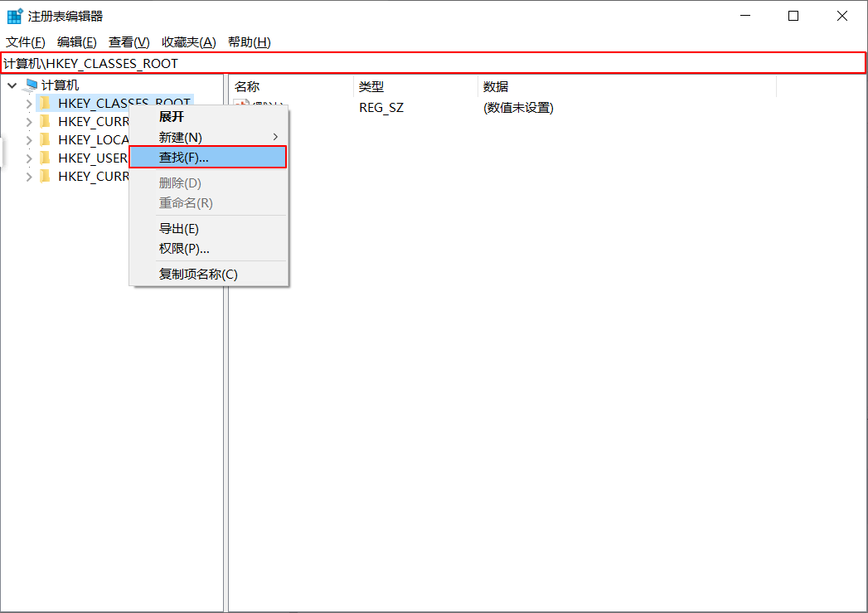
Task: Choose 导出(E) from the context menu
Action: pos(208,229)
